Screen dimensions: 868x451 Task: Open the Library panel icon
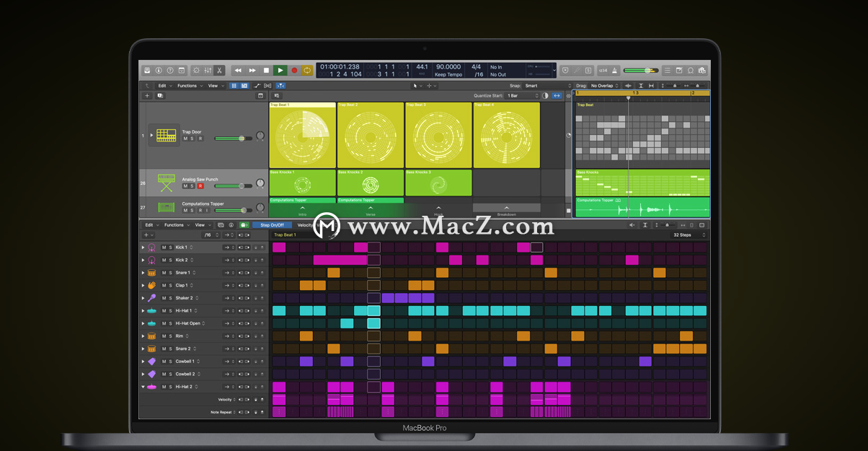click(x=147, y=70)
